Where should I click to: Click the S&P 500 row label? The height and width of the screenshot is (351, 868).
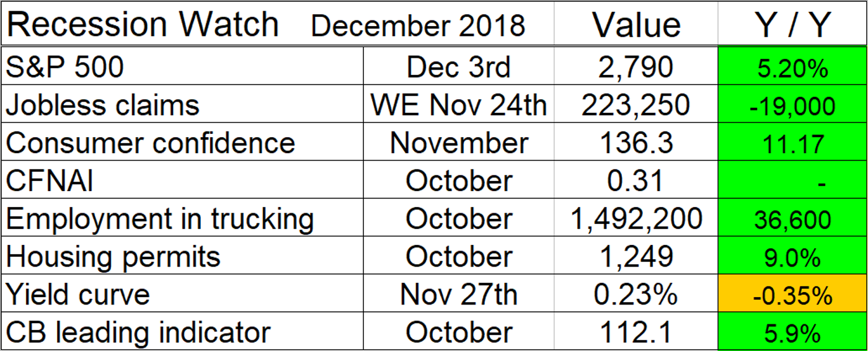(65, 67)
